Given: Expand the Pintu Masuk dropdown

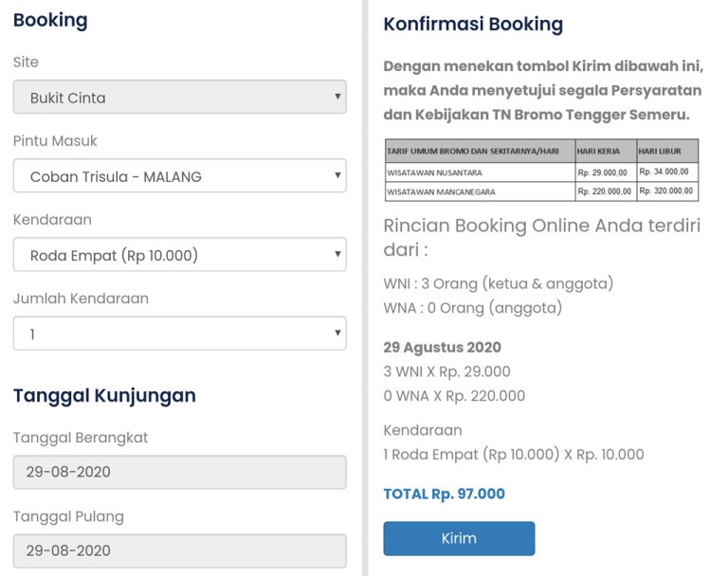Looking at the screenshot, I should pos(179,175).
